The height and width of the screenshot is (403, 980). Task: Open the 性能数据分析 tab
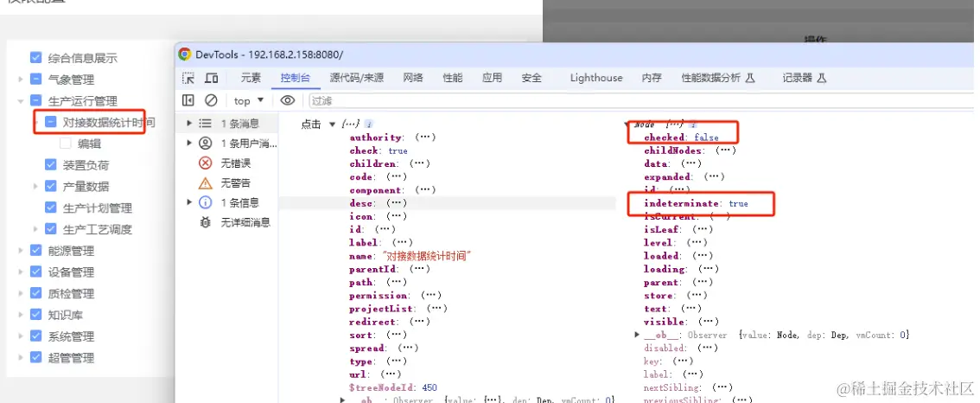click(x=718, y=78)
